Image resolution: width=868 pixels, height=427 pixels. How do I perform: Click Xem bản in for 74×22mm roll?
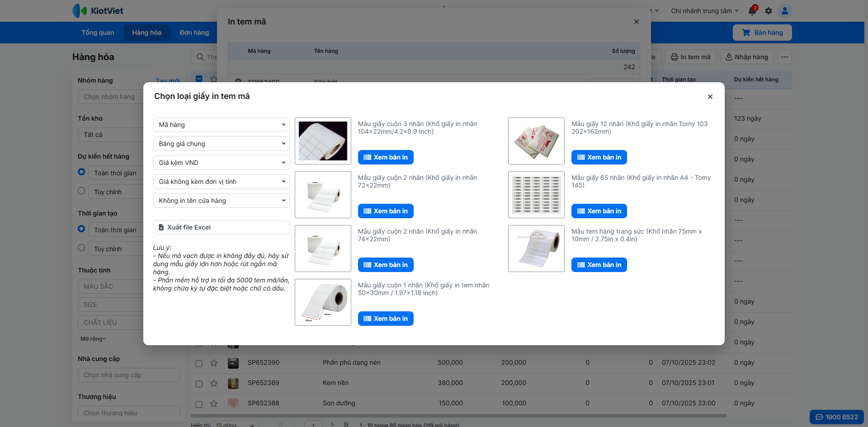[386, 265]
